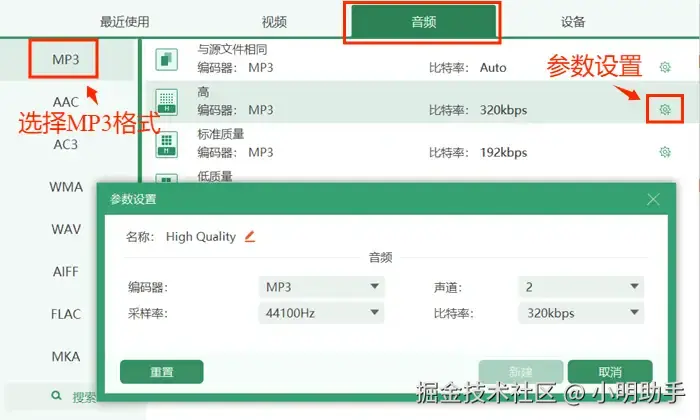Select MKA format in sidebar
This screenshot has height=420, width=700.
(66, 356)
